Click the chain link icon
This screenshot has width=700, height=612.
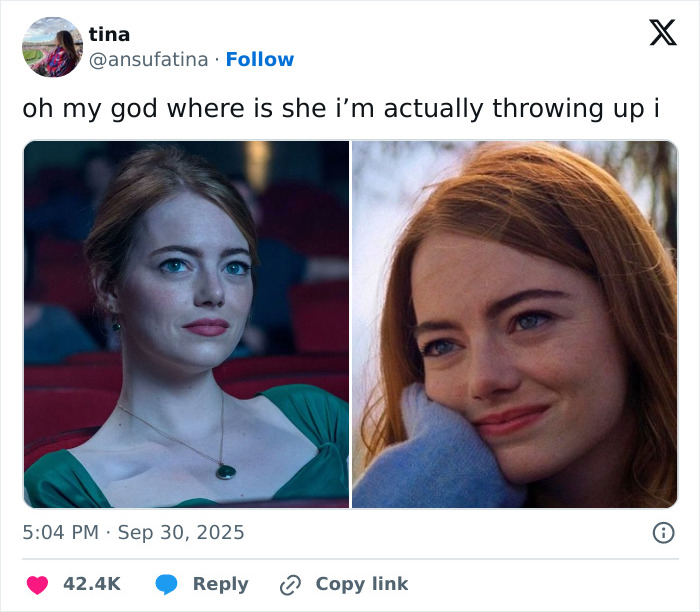(x=291, y=584)
